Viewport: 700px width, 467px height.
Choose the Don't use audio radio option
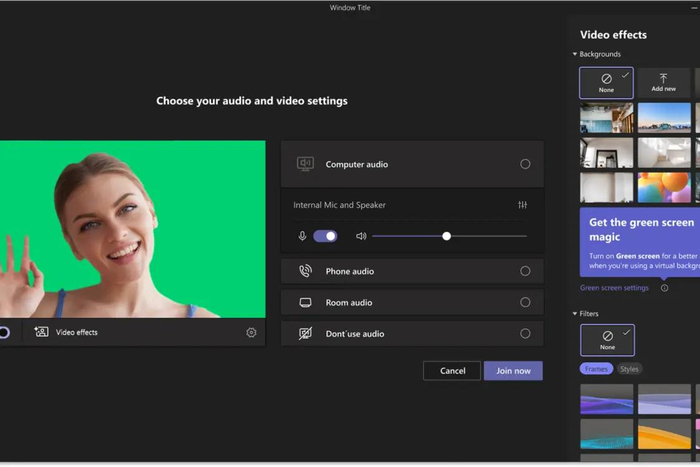[x=525, y=334]
